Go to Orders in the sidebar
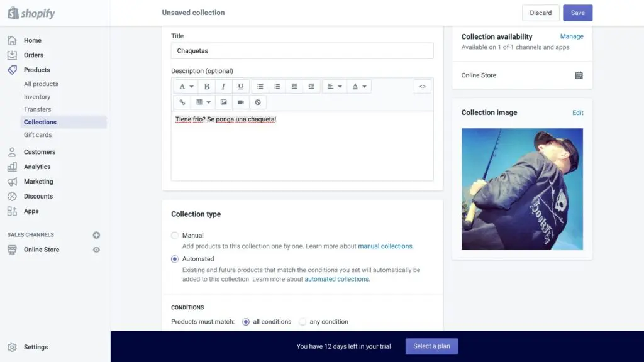644x362 pixels. pos(33,55)
